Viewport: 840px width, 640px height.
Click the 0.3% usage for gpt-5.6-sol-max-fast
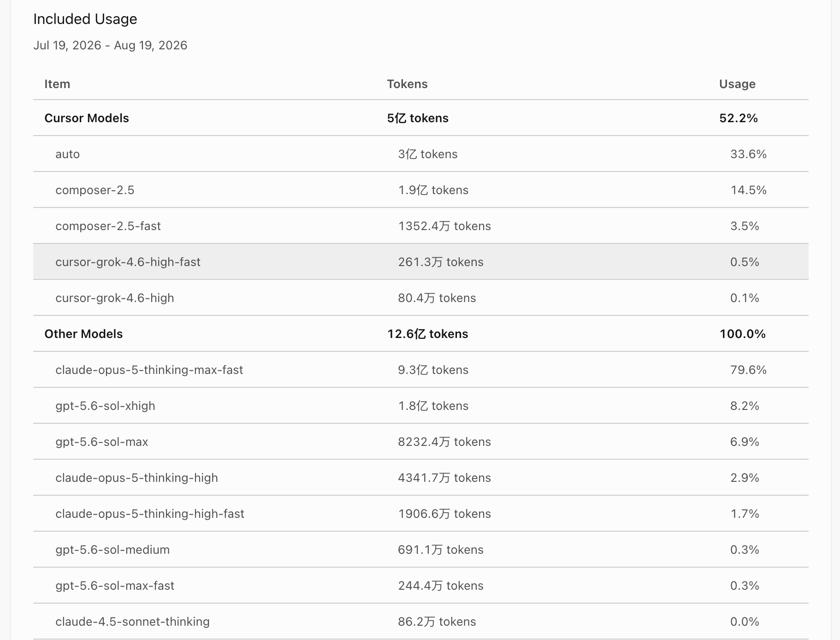point(745,586)
